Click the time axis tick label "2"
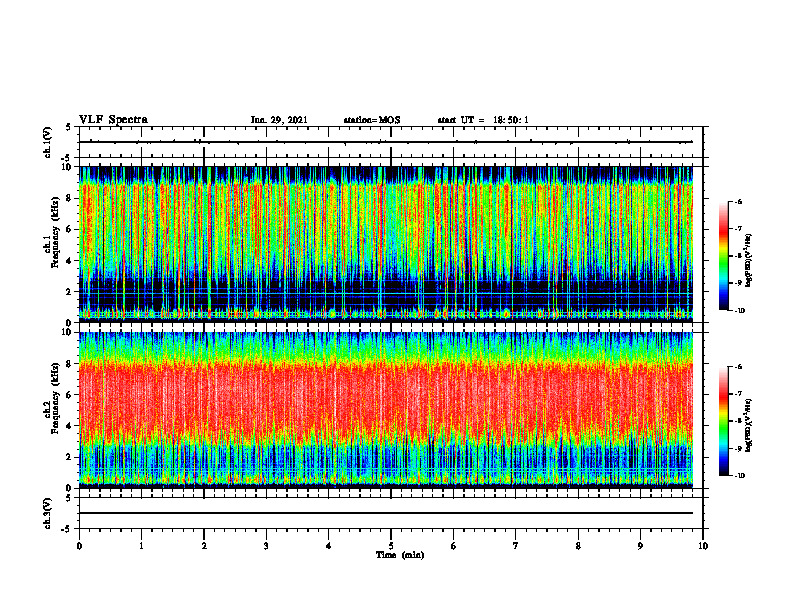Viewport: 792px width, 612px height. (x=204, y=546)
